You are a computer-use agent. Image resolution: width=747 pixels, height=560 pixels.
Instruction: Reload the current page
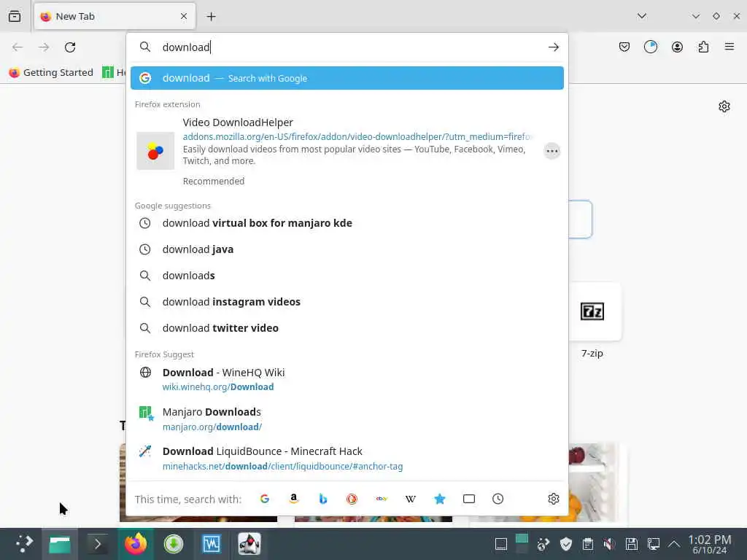click(70, 47)
